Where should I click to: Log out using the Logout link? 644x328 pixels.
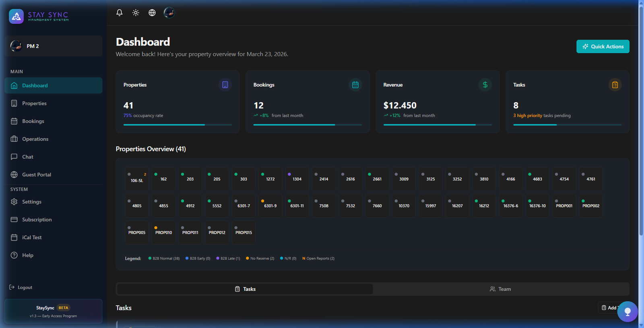click(x=21, y=287)
